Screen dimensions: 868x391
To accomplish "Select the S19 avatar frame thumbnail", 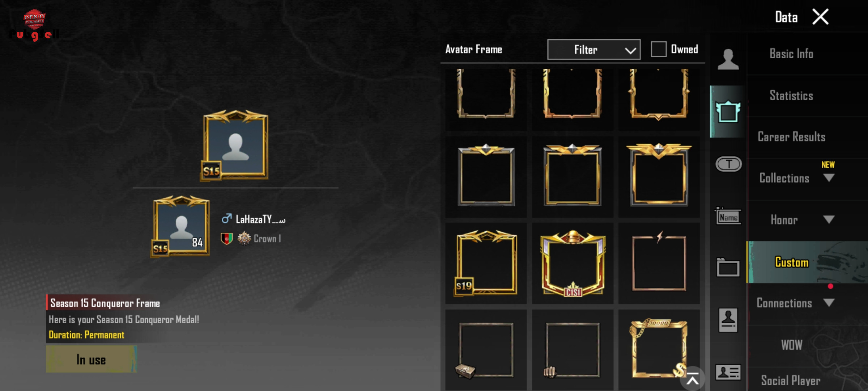I will pos(486,263).
